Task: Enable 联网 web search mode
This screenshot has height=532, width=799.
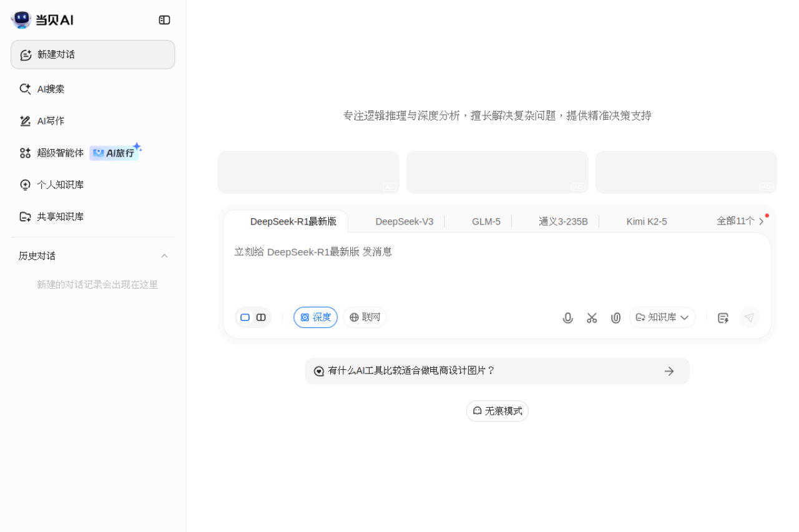Action: pyautogui.click(x=365, y=317)
